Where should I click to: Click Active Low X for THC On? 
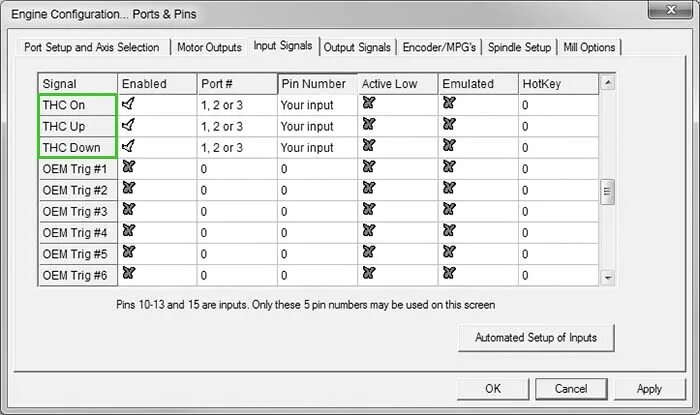coord(369,103)
